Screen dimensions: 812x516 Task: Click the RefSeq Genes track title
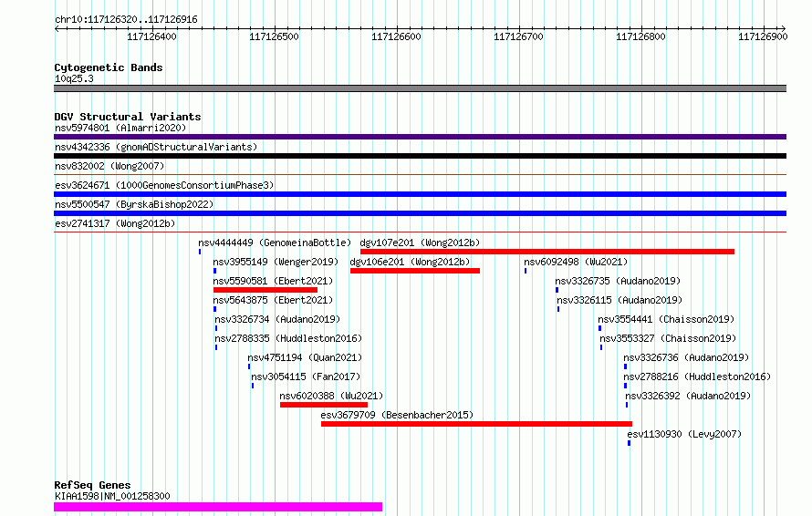point(92,486)
